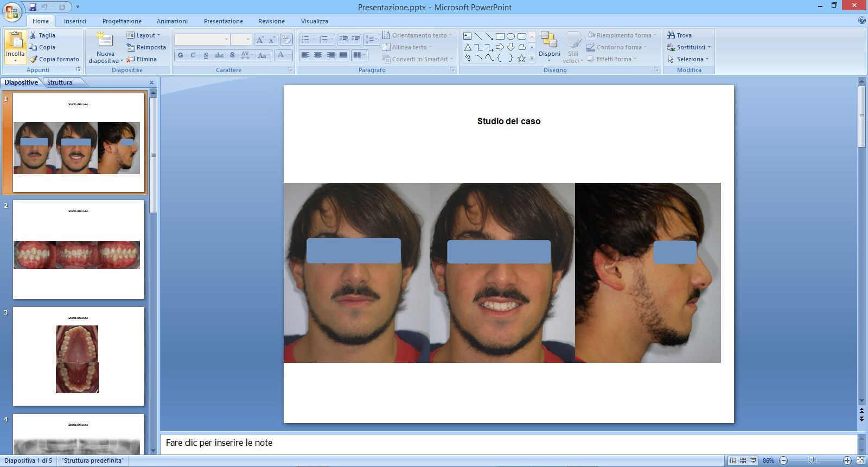
Task: Fit slide to current window icon
Action: click(860, 460)
